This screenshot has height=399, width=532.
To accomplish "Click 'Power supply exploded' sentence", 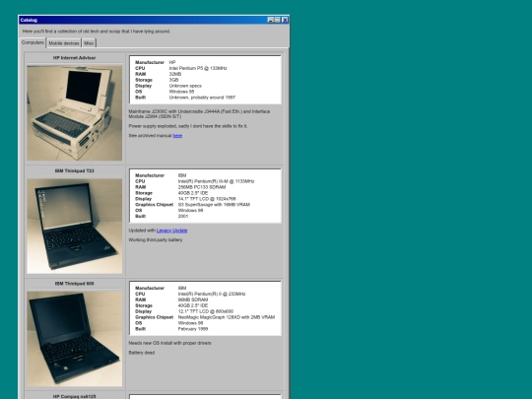I will [188, 126].
